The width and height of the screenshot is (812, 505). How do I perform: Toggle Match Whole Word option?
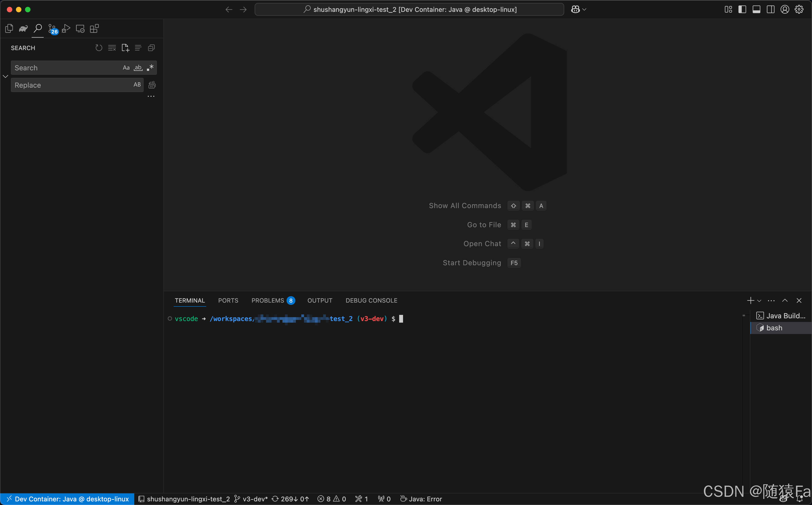(x=138, y=68)
